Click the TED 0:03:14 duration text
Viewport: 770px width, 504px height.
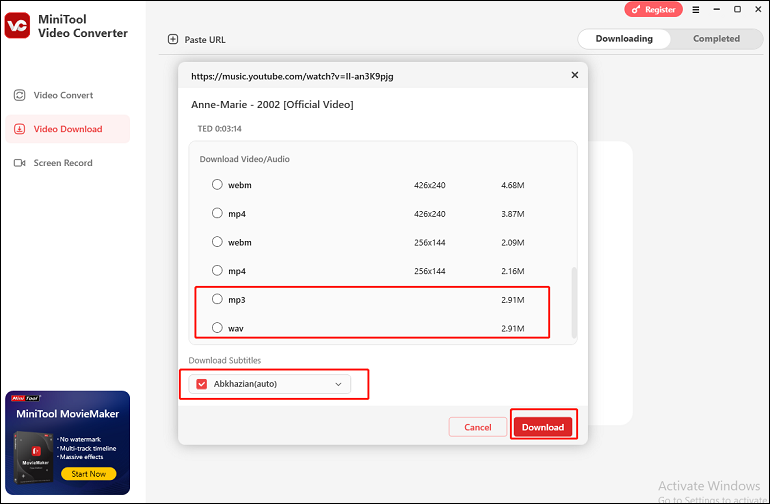tap(220, 129)
